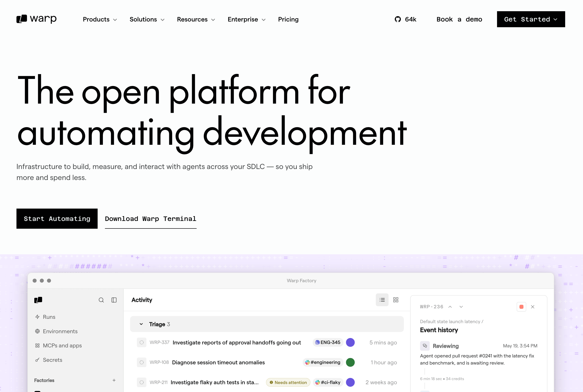The height and width of the screenshot is (392, 583).
Task: Expand the Products dropdown menu
Action: click(100, 19)
